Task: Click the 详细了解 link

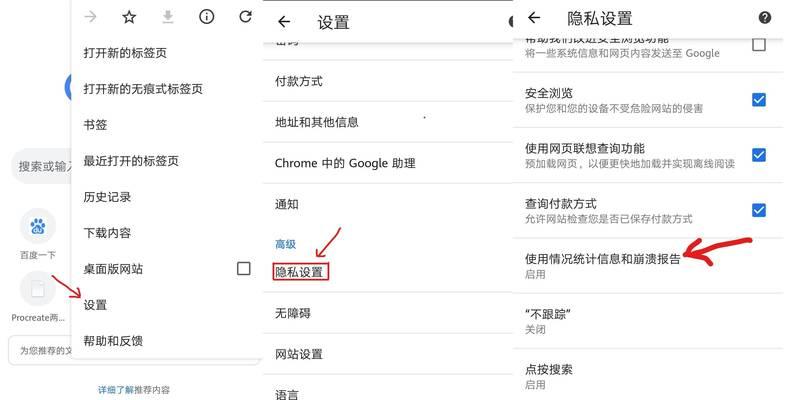Action: click(116, 390)
